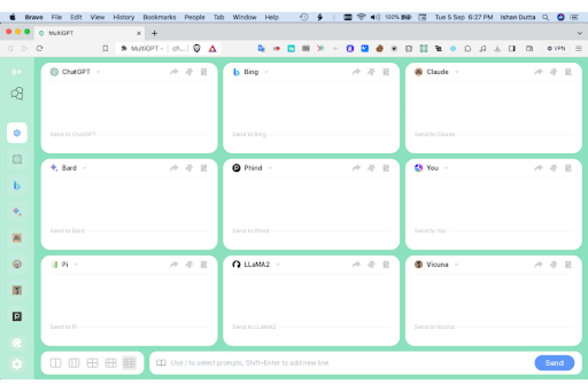Image resolution: width=588 pixels, height=392 pixels.
Task: Clear conversation in the ChatGPT panel
Action: 189,72
